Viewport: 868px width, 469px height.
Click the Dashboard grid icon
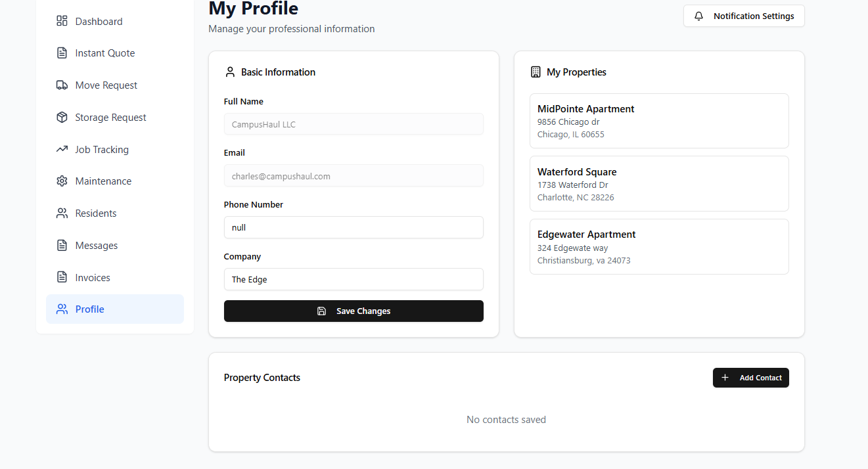(62, 20)
